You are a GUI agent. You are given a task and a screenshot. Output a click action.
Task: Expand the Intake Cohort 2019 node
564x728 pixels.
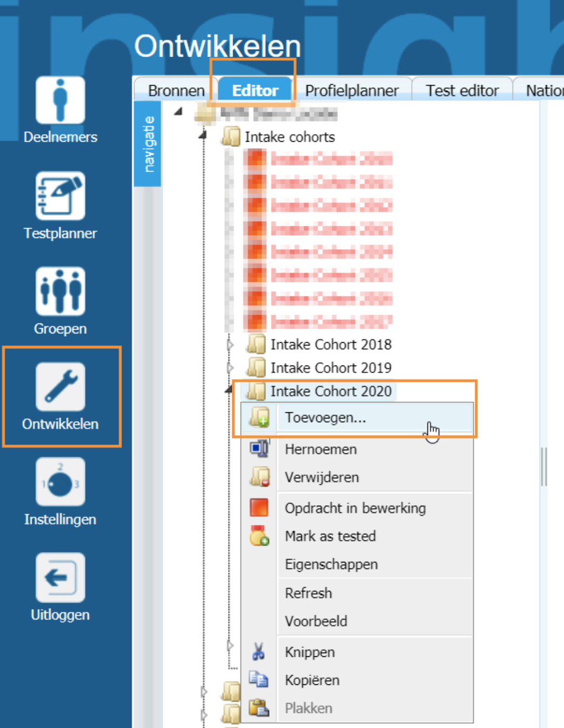230,368
